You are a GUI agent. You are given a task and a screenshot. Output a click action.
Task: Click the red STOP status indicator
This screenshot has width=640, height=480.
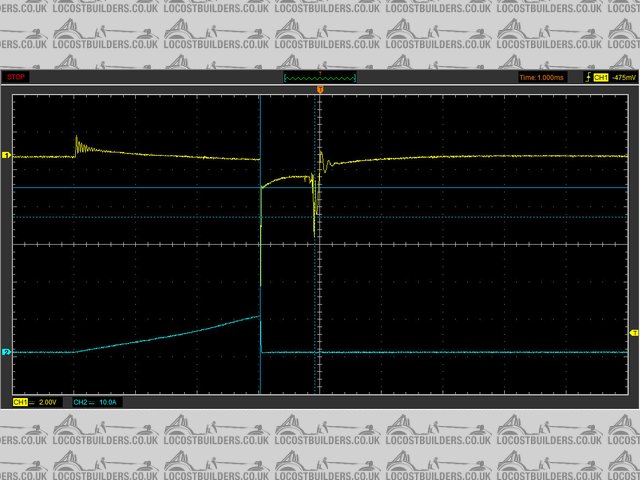pyautogui.click(x=16, y=77)
